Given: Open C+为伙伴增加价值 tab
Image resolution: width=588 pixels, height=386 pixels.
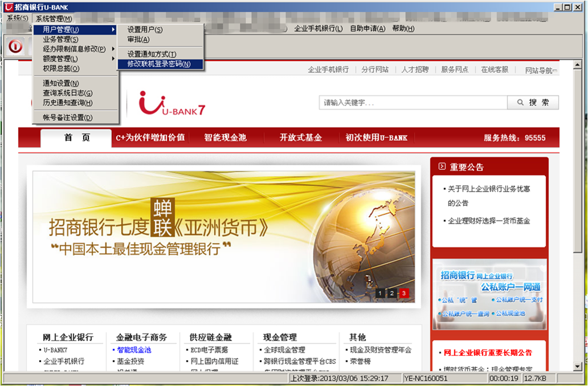Looking at the screenshot, I should (x=150, y=137).
